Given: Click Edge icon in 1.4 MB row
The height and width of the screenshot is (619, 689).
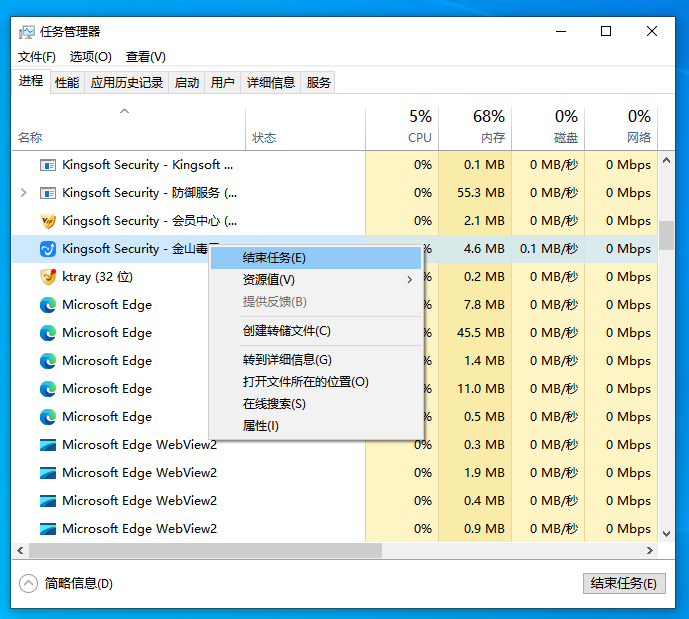Looking at the screenshot, I should pos(48,361).
